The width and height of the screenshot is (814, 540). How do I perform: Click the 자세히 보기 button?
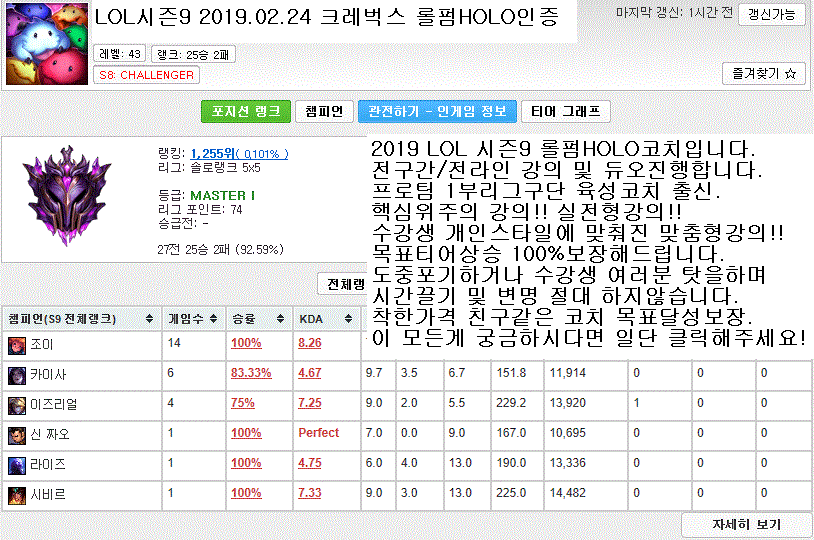coord(746,525)
